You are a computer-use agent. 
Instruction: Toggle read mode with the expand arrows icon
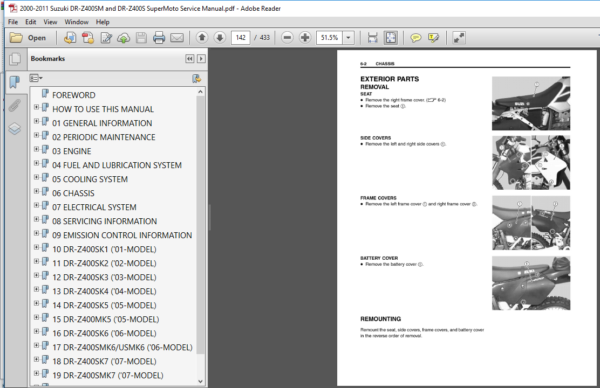pos(458,37)
